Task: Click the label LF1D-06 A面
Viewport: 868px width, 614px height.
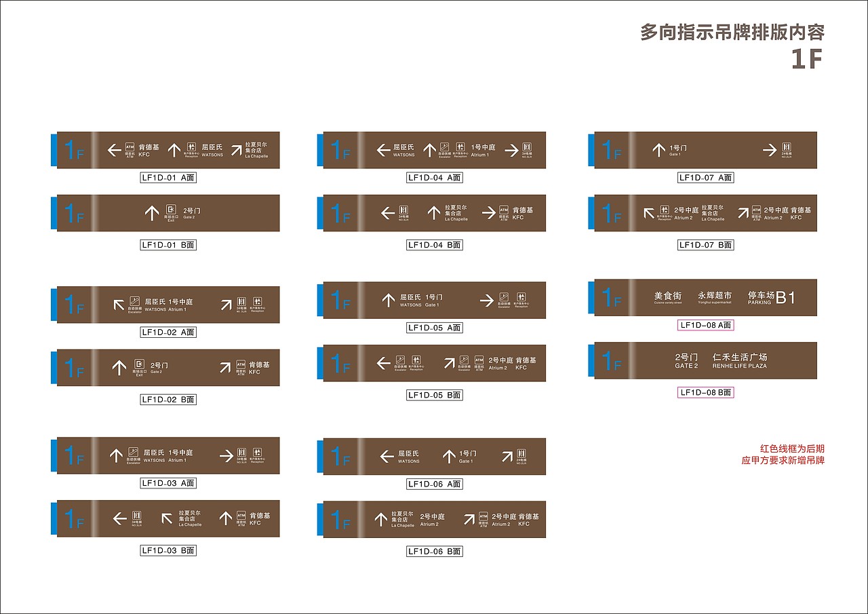Action: (435, 484)
